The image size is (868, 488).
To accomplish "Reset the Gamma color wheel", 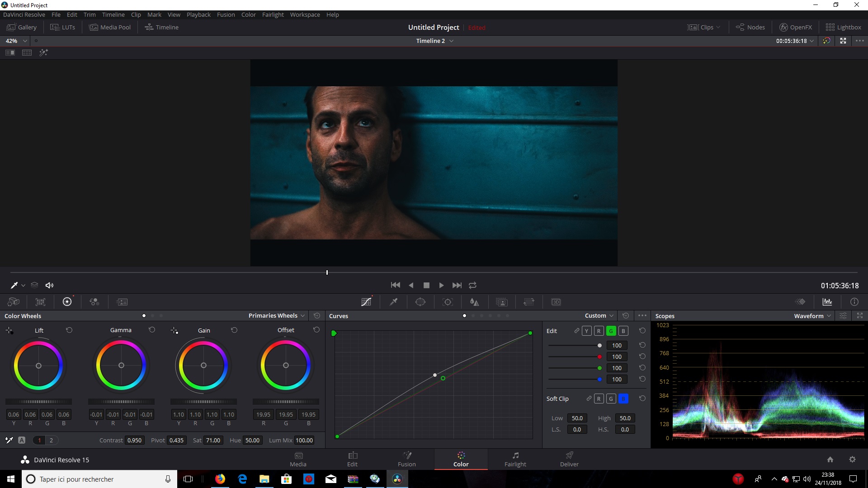I will pyautogui.click(x=152, y=330).
